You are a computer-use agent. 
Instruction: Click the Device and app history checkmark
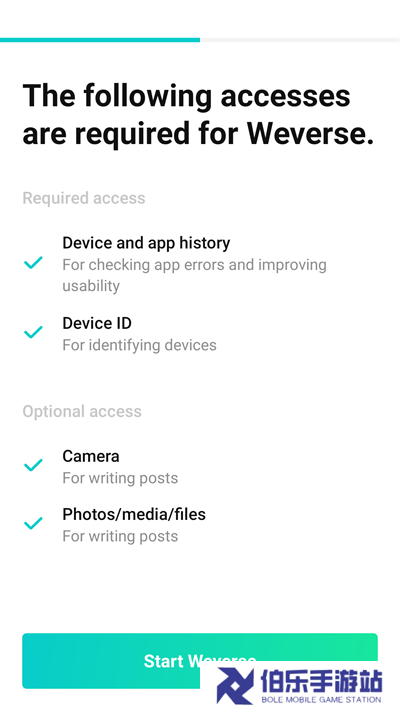[33, 263]
